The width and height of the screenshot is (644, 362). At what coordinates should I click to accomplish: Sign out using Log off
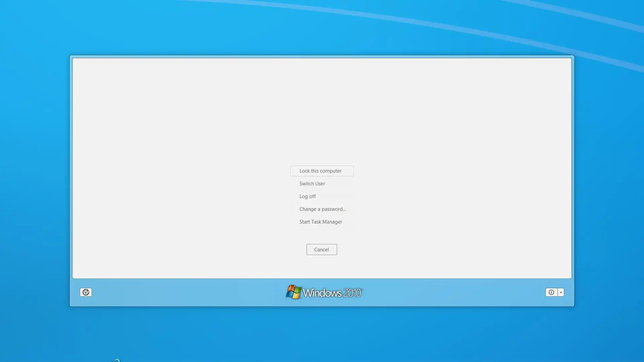click(x=307, y=196)
